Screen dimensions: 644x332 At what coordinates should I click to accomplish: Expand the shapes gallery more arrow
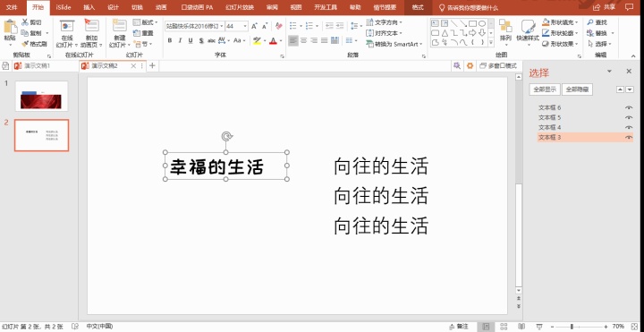click(x=491, y=42)
